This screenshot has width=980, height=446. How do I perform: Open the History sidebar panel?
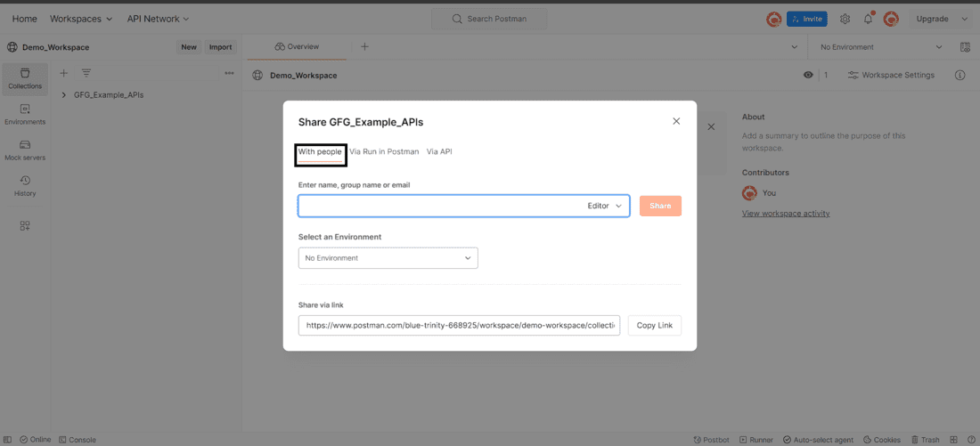point(25,186)
